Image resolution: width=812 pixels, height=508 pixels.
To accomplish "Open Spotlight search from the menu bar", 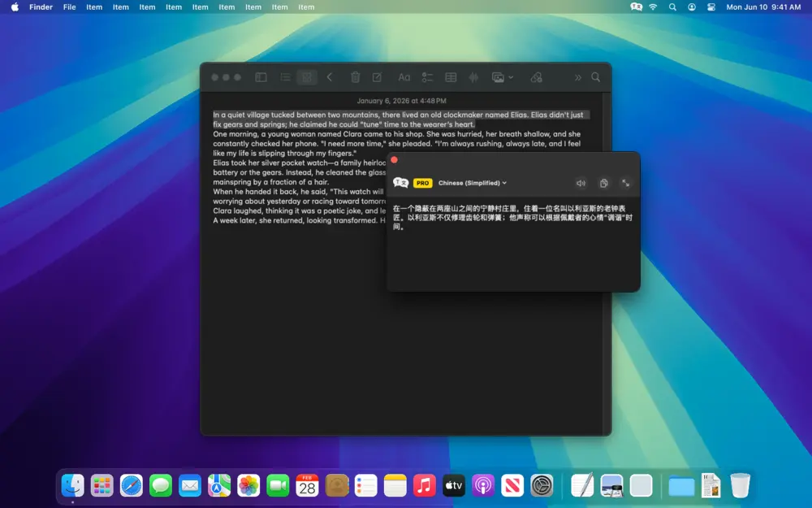I will tap(672, 7).
